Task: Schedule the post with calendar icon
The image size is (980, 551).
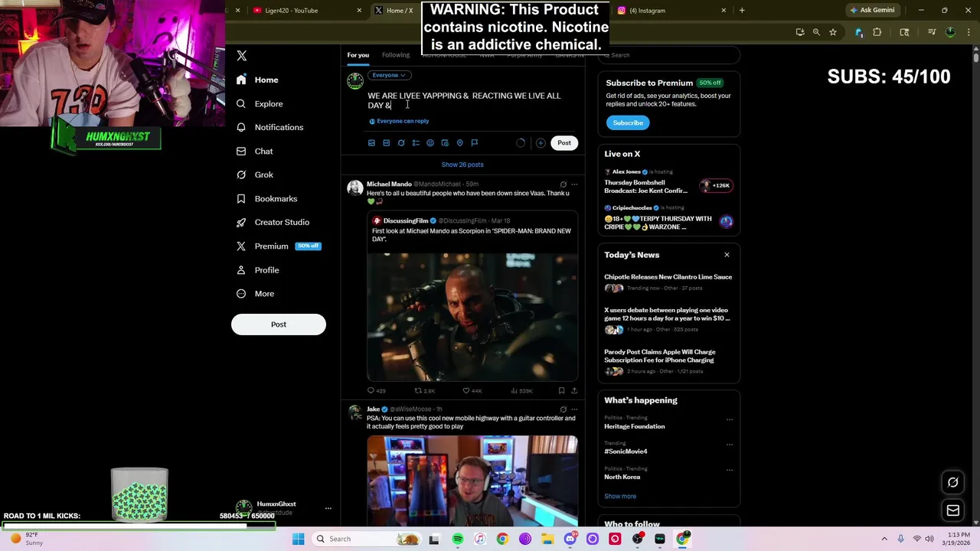Action: pyautogui.click(x=445, y=143)
